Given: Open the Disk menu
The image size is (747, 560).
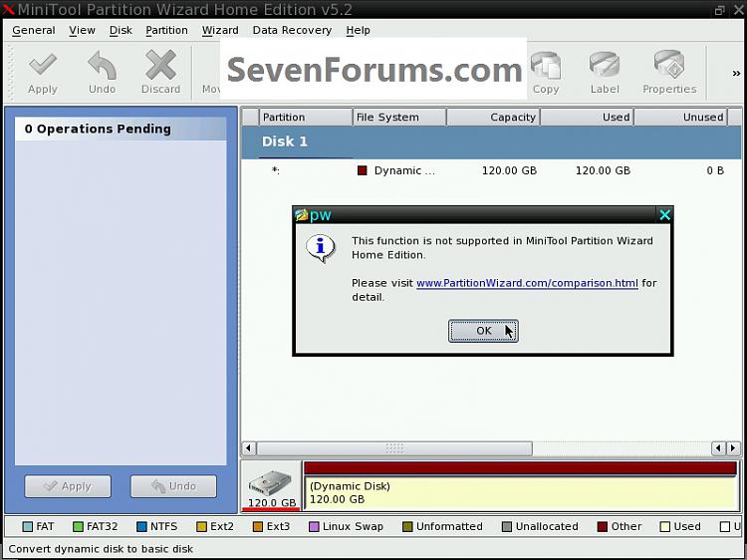Looking at the screenshot, I should click(x=121, y=30).
